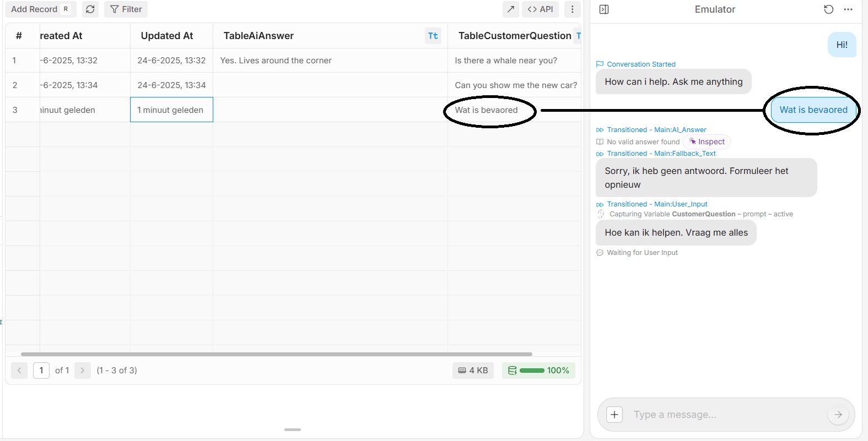The height and width of the screenshot is (441, 868).
Task: Click the 100% storage usage bar
Action: tap(538, 371)
